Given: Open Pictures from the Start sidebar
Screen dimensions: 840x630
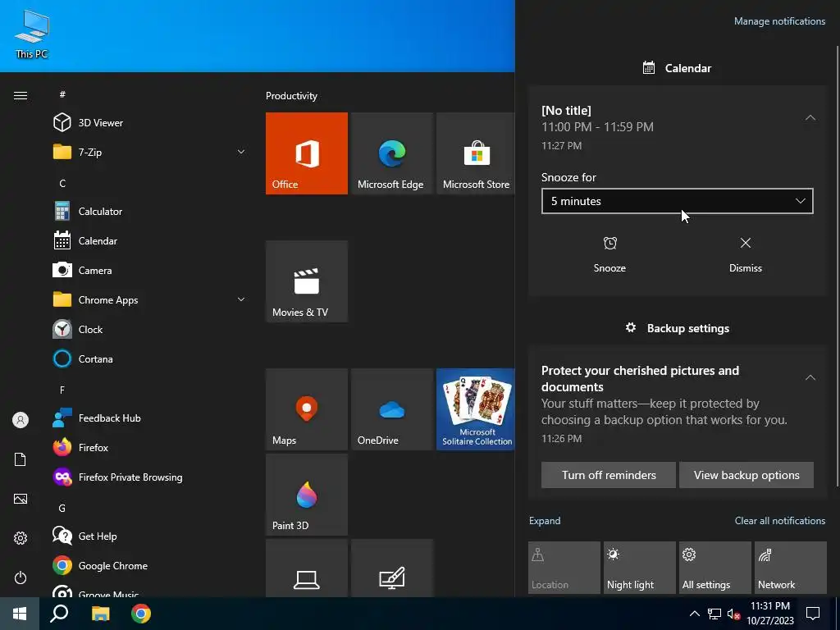Looking at the screenshot, I should click(x=21, y=499).
